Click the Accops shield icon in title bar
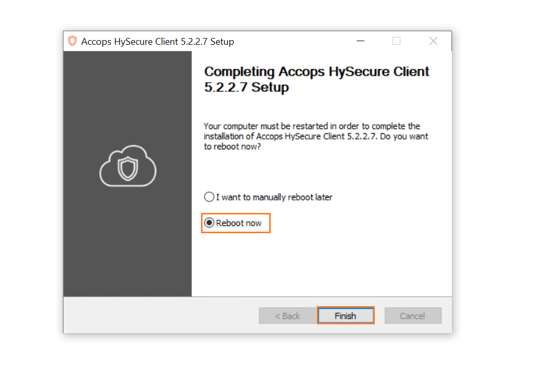The height and width of the screenshot is (392, 543). coord(72,41)
